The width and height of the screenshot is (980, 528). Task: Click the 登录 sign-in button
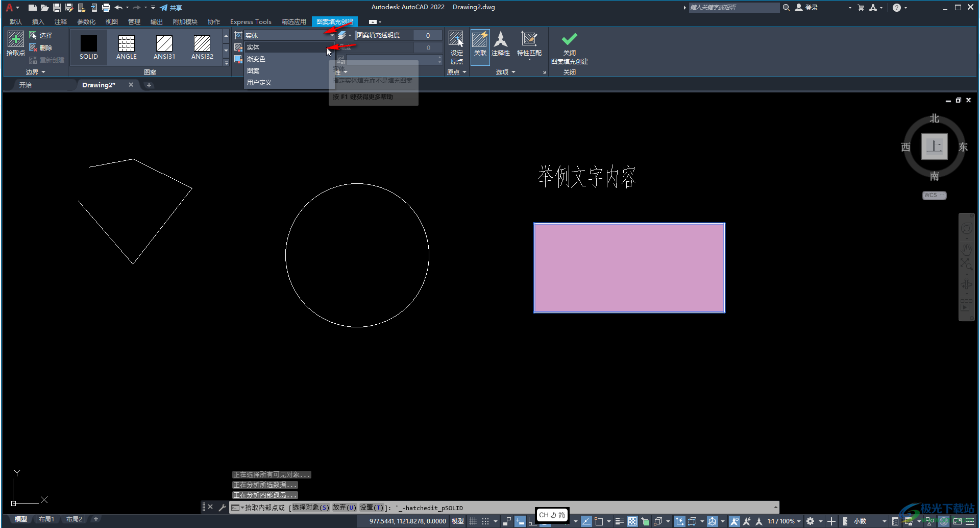point(806,8)
